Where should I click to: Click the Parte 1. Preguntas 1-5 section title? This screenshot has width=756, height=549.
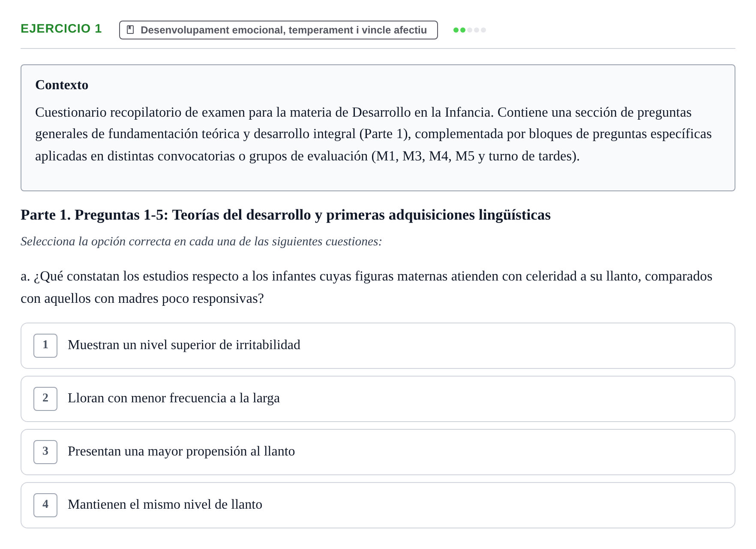click(x=285, y=215)
